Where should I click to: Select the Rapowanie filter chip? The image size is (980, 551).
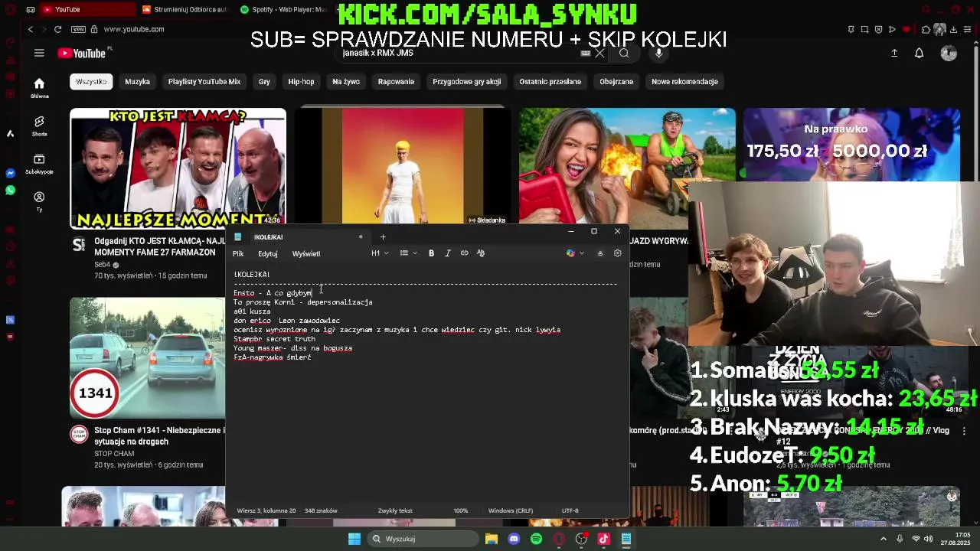coord(396,81)
